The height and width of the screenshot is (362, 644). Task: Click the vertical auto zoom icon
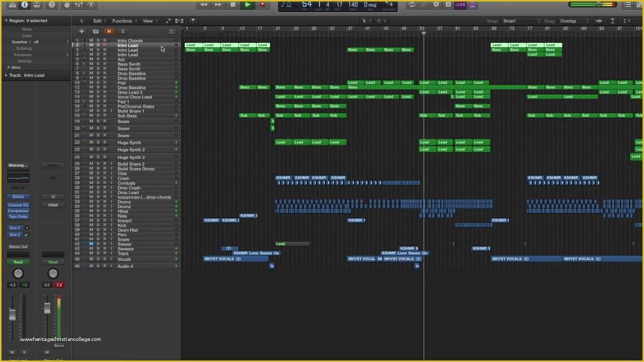coord(612,21)
